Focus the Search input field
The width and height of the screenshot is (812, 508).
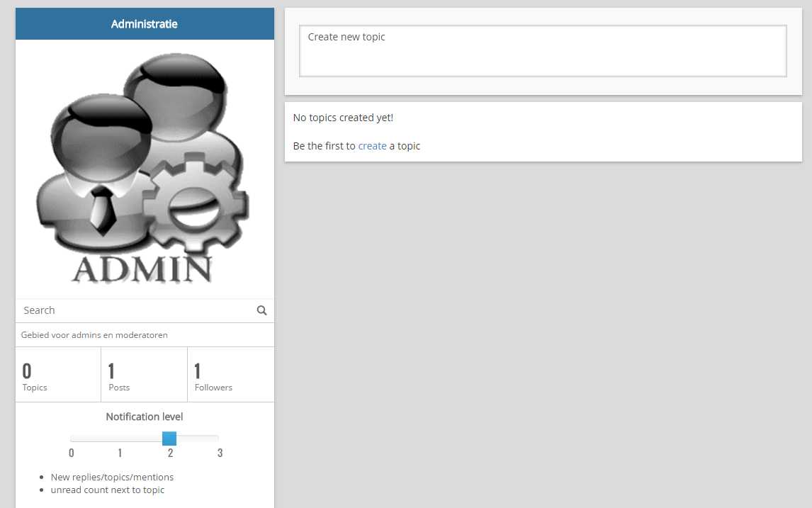click(x=137, y=310)
